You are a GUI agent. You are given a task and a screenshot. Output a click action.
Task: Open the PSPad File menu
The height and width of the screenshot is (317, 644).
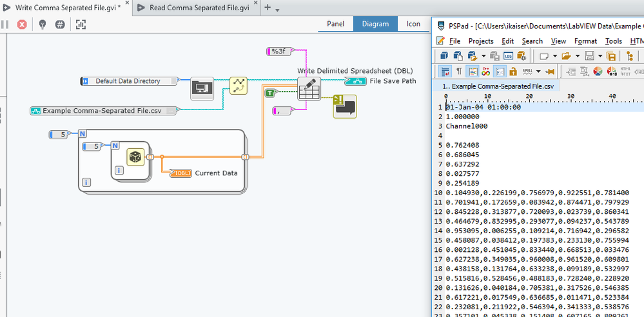tap(454, 41)
